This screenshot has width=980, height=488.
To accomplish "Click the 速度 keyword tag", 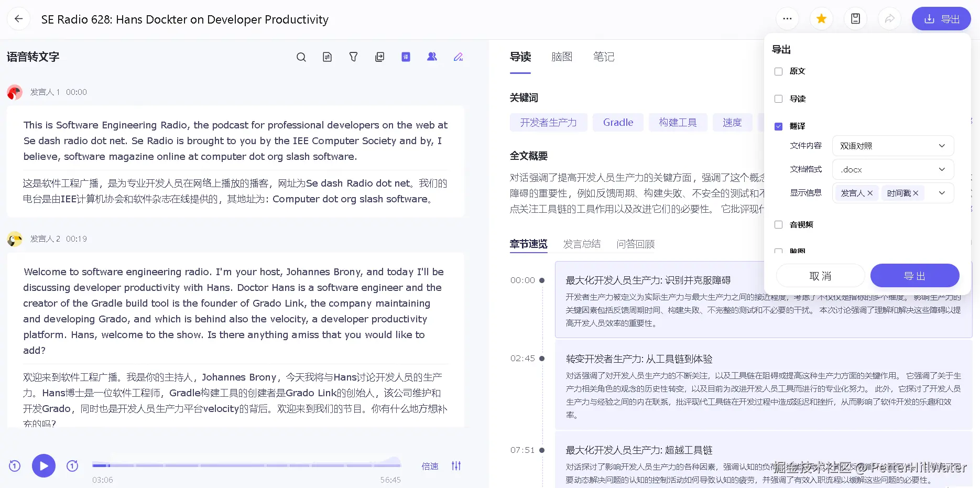I will [x=732, y=123].
